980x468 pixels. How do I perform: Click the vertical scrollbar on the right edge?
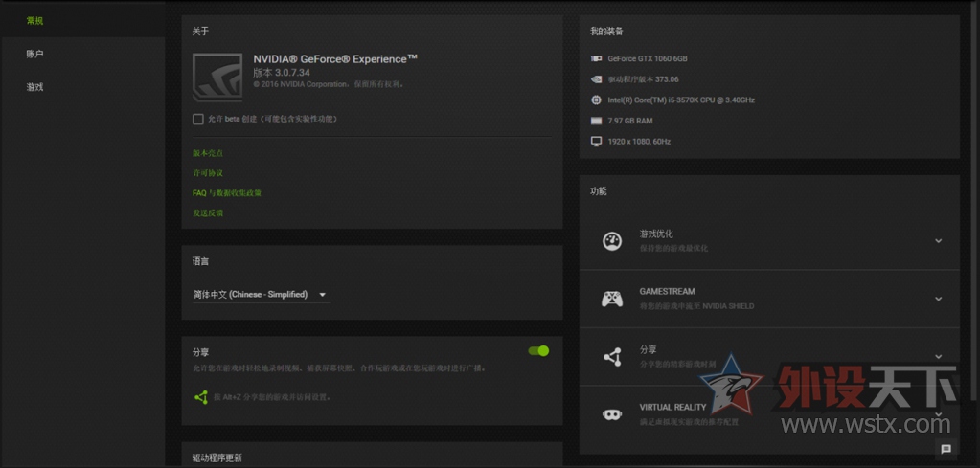[975, 200]
